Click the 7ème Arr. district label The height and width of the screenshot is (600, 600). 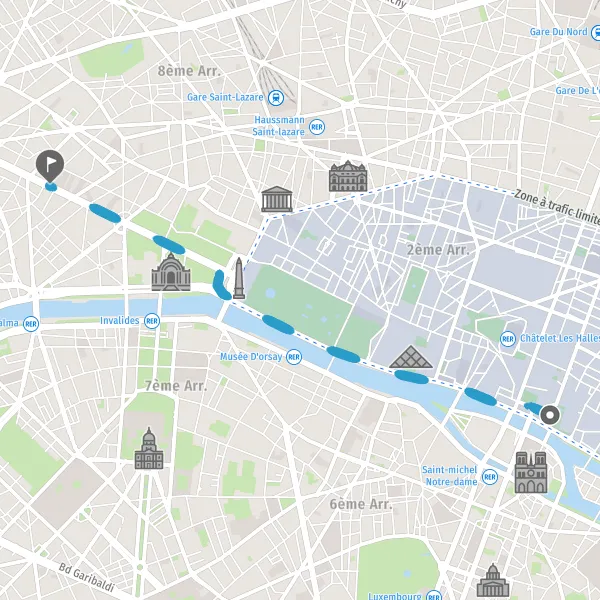coord(176,385)
